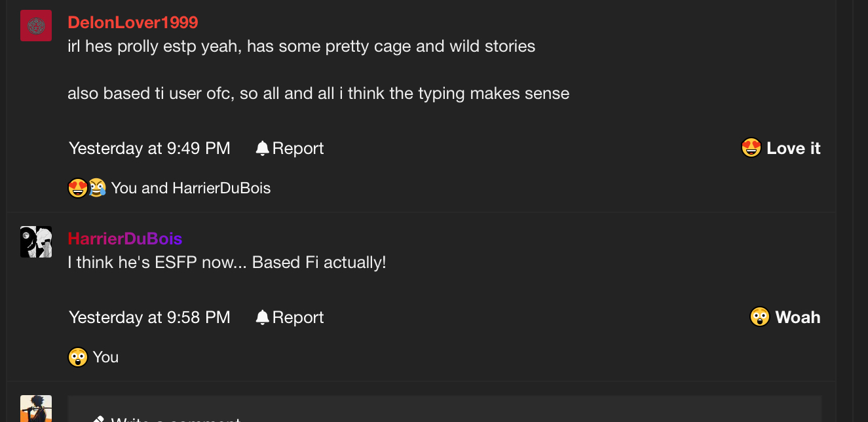Viewport: 868px width, 422px height.
Task: Open the 'Yesterday at 9:49 PM' timestamp
Action: pyautogui.click(x=149, y=149)
